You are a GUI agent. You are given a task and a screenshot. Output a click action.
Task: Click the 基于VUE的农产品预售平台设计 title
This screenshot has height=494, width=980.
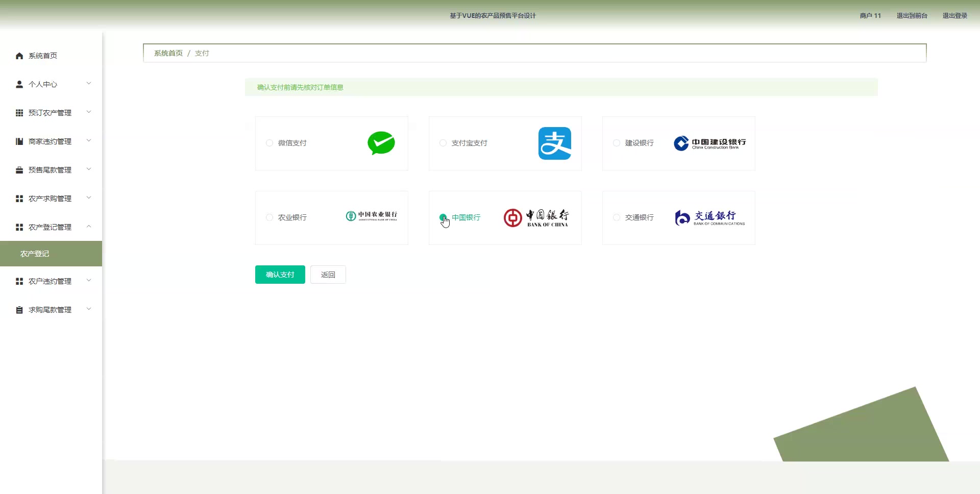(493, 16)
